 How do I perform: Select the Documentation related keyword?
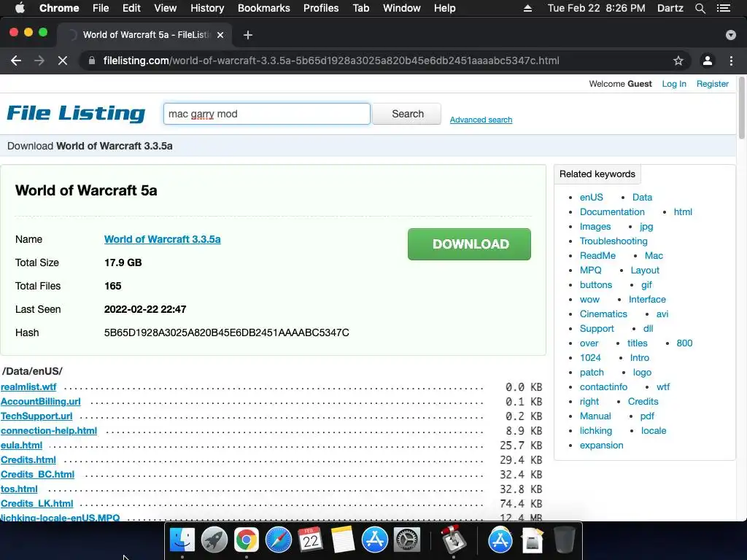(612, 212)
